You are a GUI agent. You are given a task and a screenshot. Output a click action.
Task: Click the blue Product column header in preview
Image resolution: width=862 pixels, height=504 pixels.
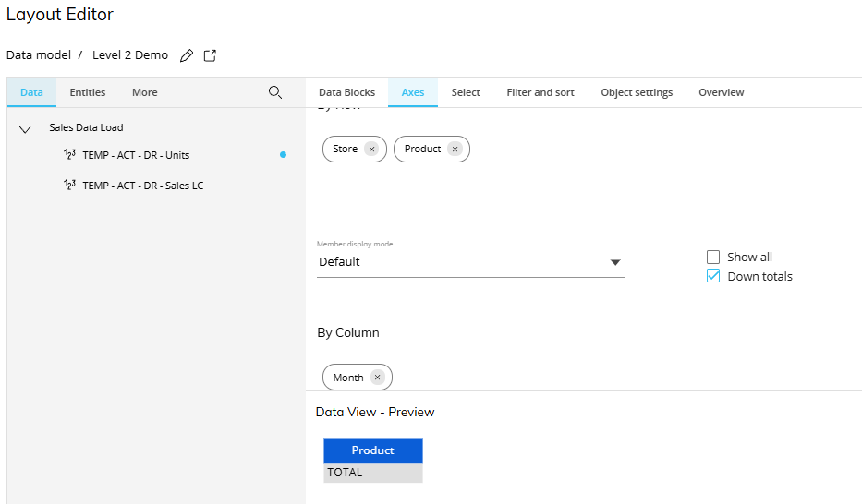click(x=373, y=450)
